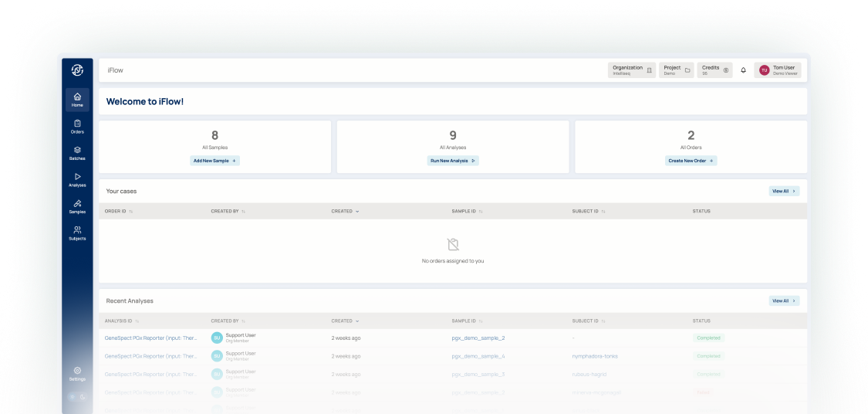Click Support User avatar in first row
Screen dimensions: 868x414
tap(217, 338)
